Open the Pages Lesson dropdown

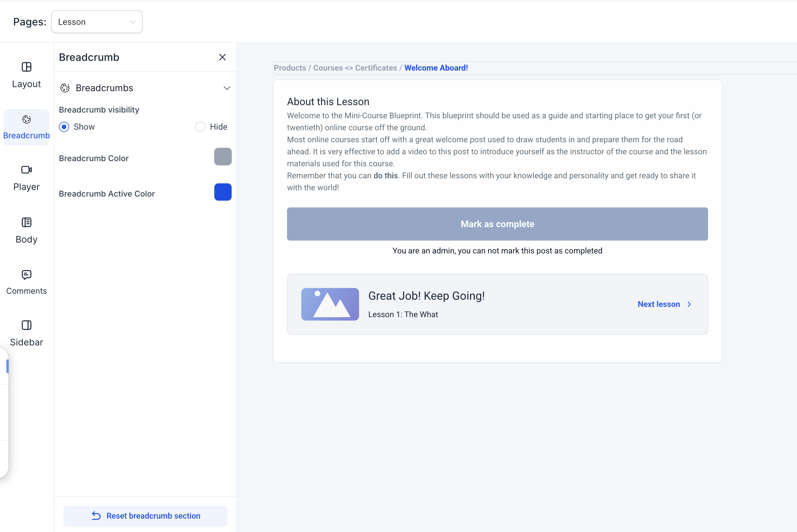[x=97, y=22]
